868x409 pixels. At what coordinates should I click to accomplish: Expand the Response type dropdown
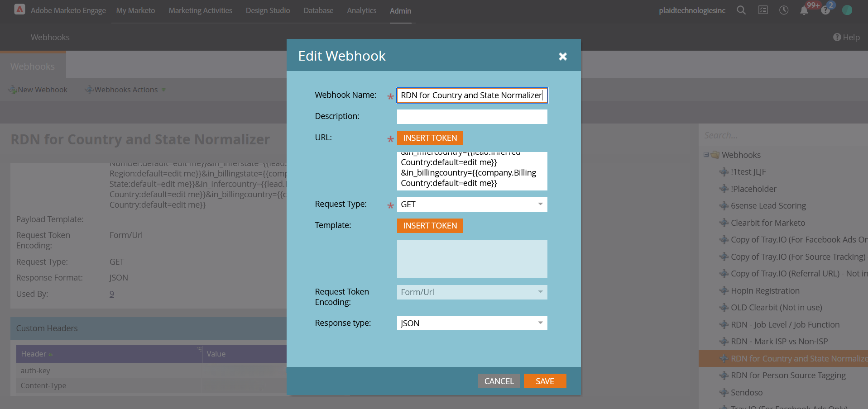click(472, 323)
